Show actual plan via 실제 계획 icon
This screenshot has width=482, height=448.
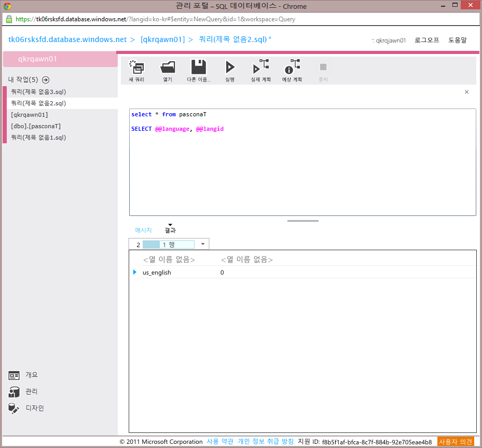pos(260,67)
